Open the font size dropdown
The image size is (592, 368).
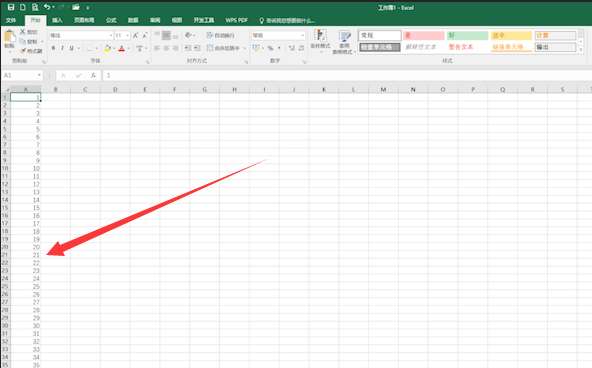point(128,35)
